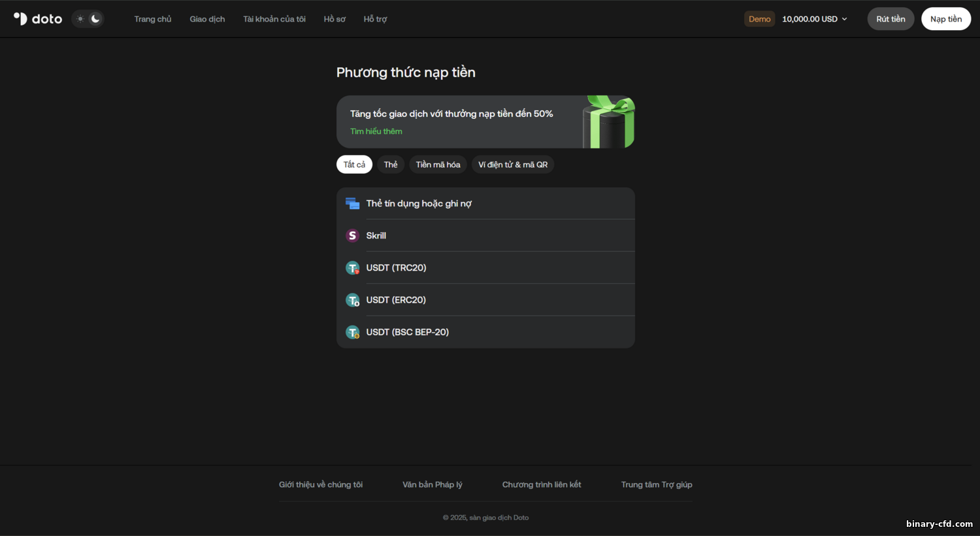This screenshot has height=536, width=980.
Task: Filter by Tiền mã hóa tab
Action: pyautogui.click(x=438, y=165)
